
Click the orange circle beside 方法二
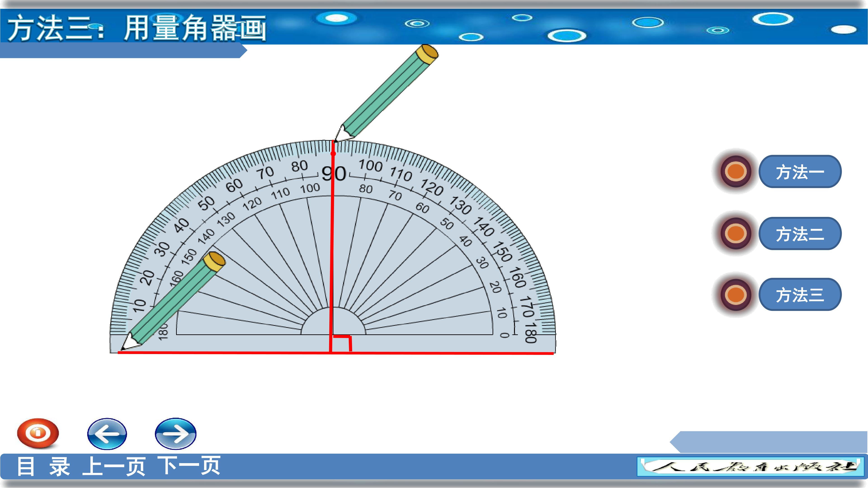click(x=736, y=233)
